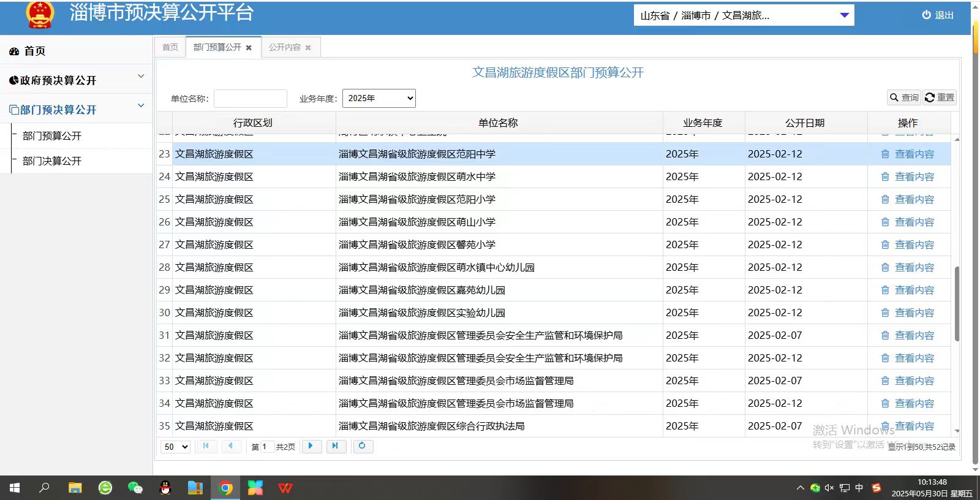Select 部门决算公开 in sidebar
980x500 pixels.
[x=52, y=161]
